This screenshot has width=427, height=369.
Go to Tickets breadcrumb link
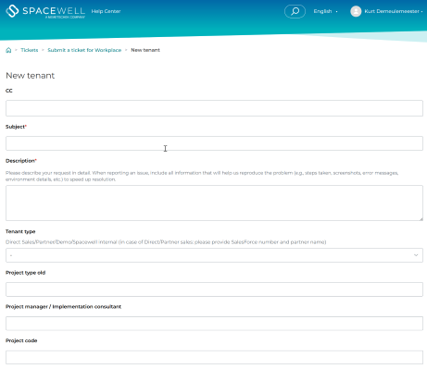point(29,50)
